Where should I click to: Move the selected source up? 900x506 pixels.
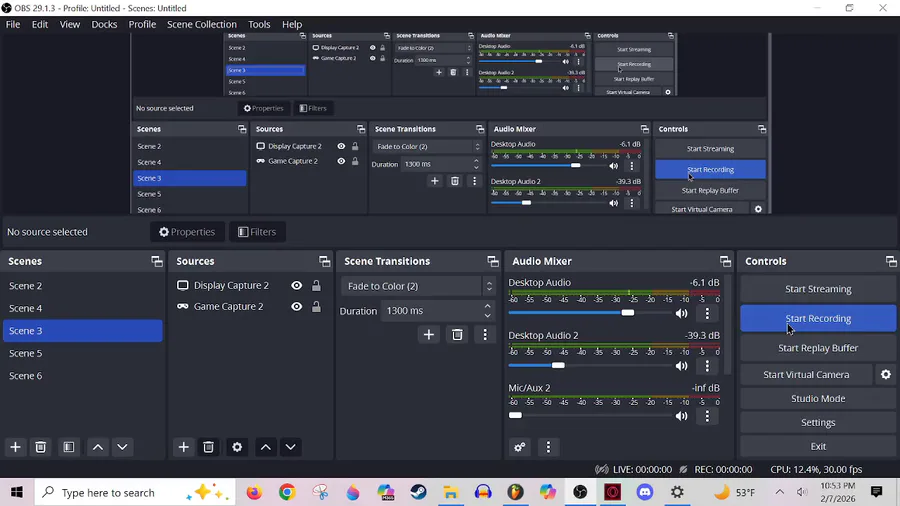click(x=266, y=447)
